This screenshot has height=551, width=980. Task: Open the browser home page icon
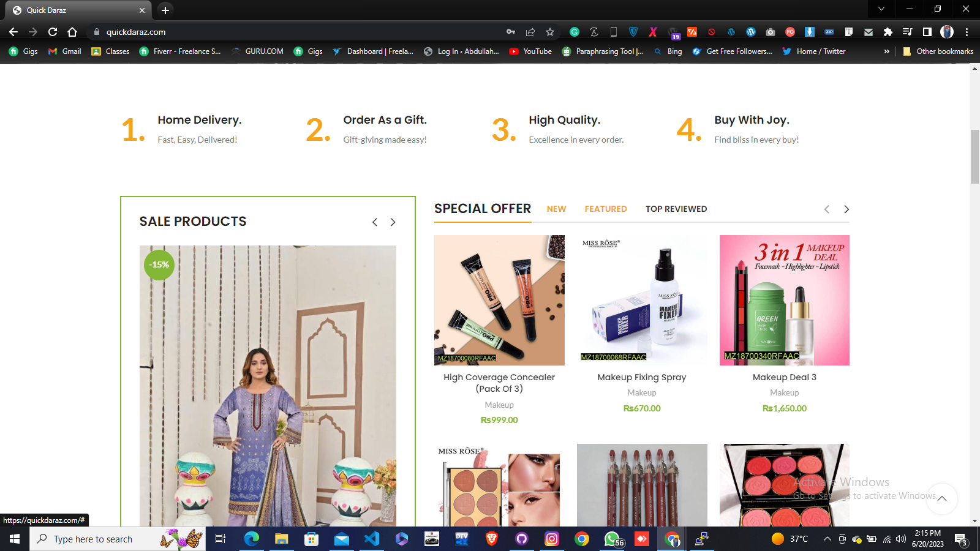[x=72, y=32]
